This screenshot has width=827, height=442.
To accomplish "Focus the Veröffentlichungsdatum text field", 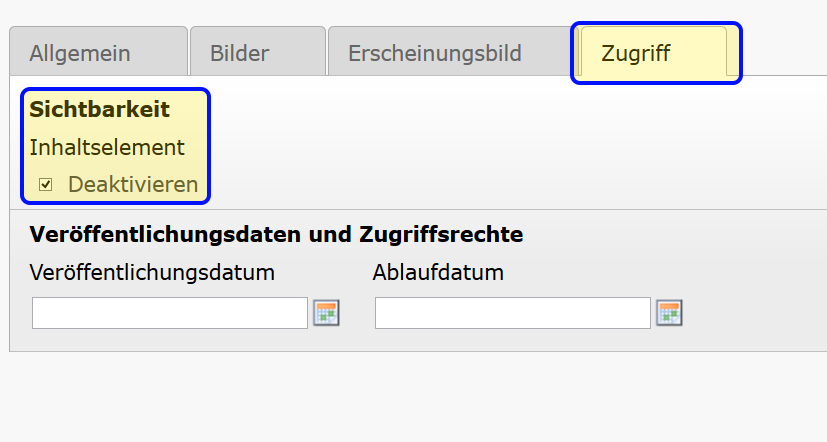I will pyautogui.click(x=170, y=313).
